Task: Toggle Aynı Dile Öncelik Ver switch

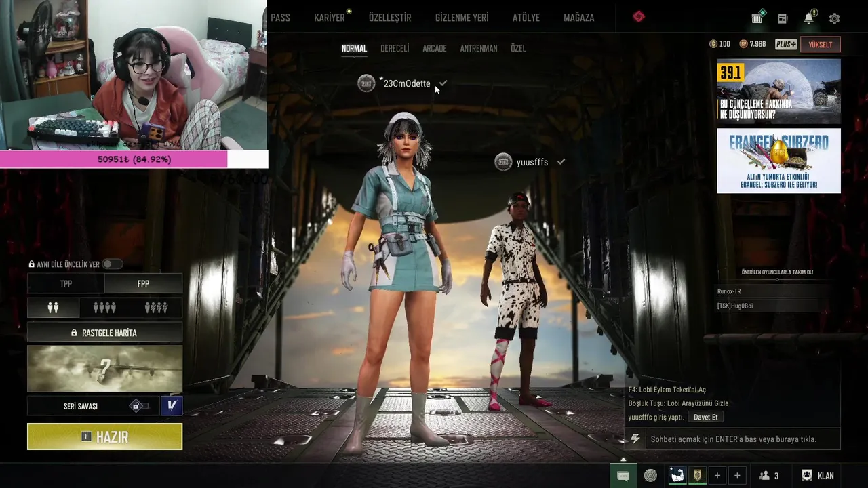Action: (x=112, y=264)
